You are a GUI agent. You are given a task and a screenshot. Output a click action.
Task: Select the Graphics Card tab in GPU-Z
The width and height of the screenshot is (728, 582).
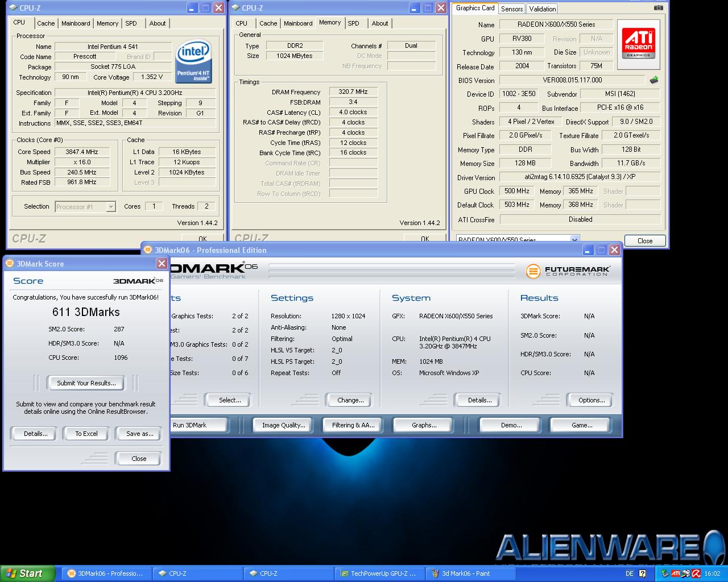[x=475, y=8]
